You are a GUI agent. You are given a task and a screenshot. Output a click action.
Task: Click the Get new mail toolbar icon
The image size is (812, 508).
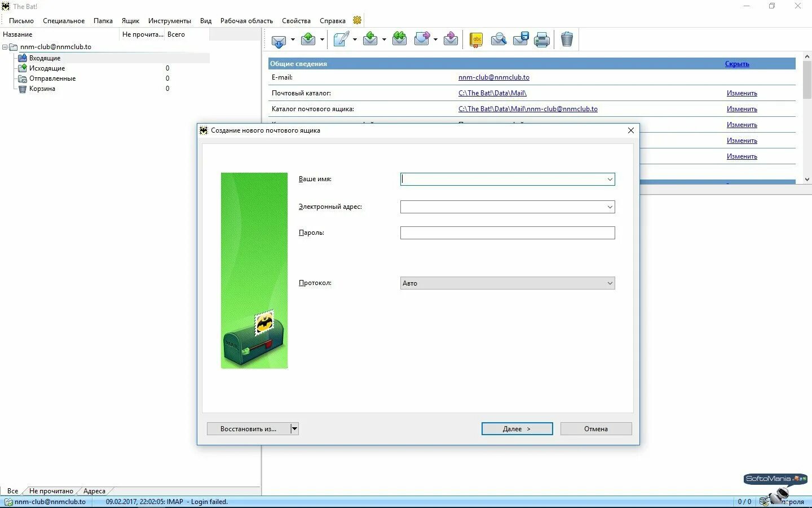(279, 40)
